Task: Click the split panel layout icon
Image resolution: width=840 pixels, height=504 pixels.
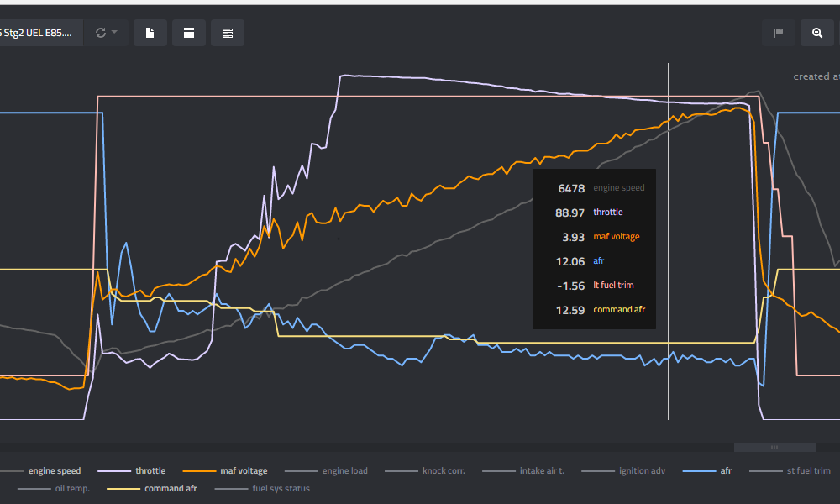Action: 189,33
